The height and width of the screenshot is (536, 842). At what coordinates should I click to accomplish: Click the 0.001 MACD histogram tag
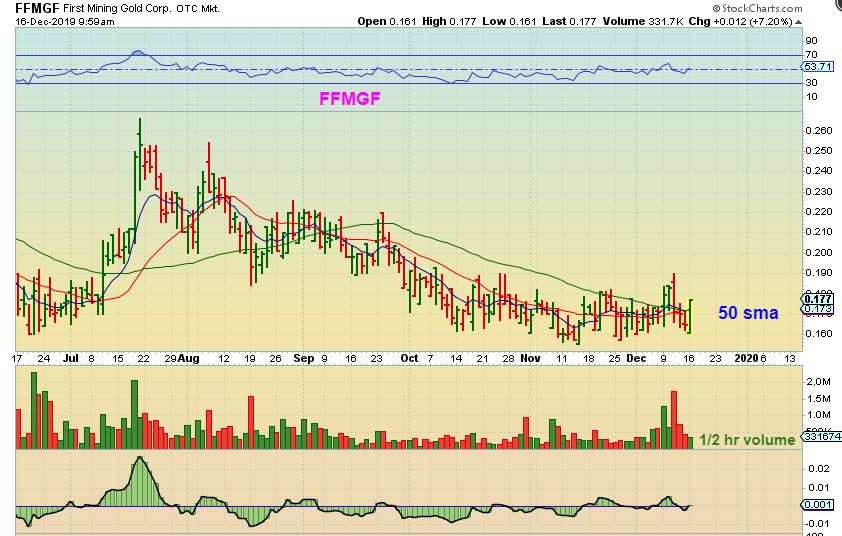[x=818, y=505]
